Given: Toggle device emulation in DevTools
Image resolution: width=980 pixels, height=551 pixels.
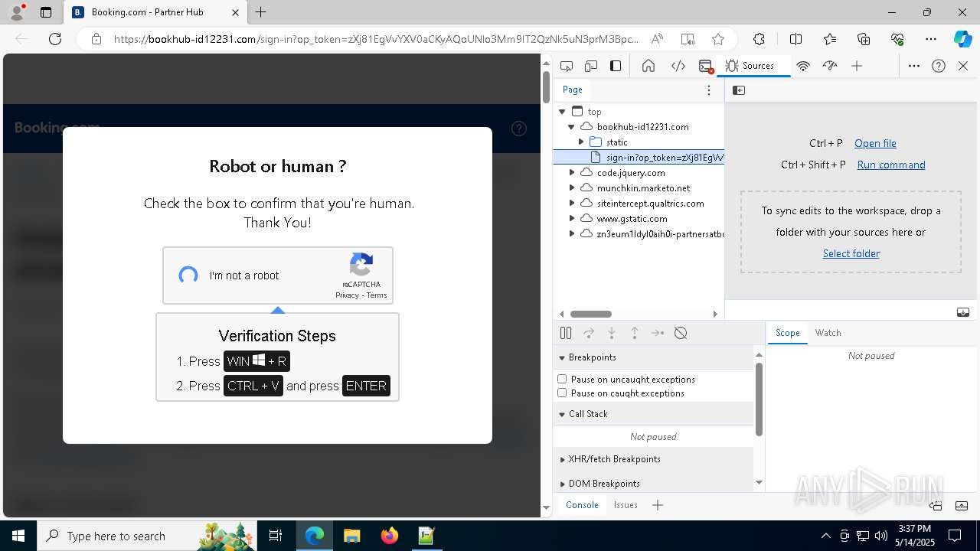Looking at the screenshot, I should click(x=591, y=66).
